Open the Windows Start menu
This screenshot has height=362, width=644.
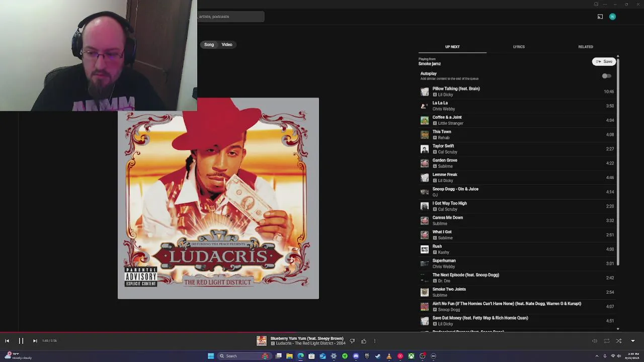point(211,356)
